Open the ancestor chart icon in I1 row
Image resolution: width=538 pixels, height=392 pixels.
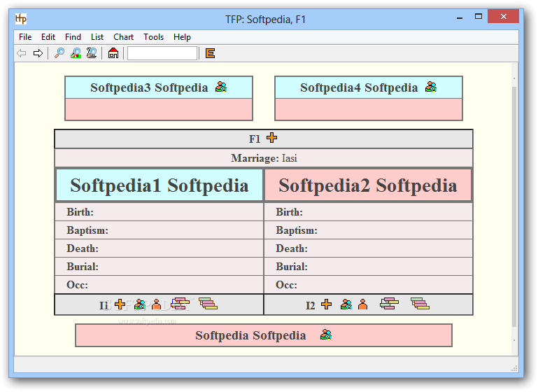[x=180, y=304]
